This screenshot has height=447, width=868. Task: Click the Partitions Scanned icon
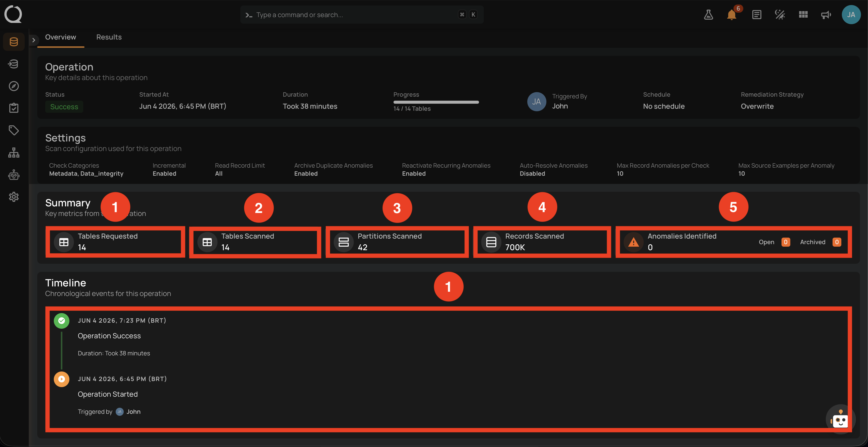[343, 242]
